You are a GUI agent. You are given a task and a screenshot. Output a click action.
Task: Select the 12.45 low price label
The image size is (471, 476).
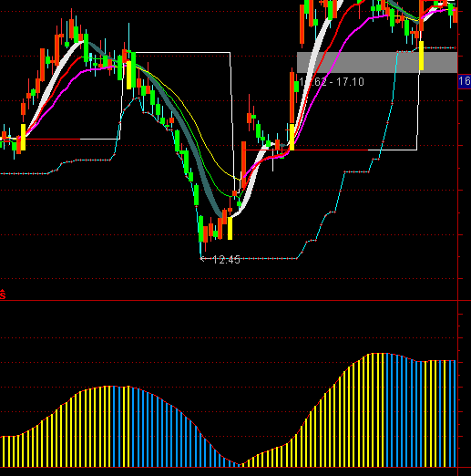(x=226, y=260)
